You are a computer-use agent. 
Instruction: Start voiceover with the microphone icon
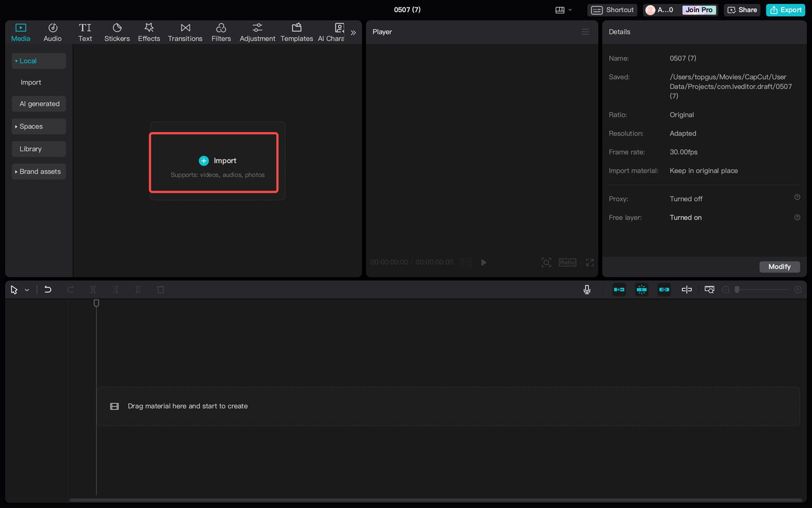[587, 290]
